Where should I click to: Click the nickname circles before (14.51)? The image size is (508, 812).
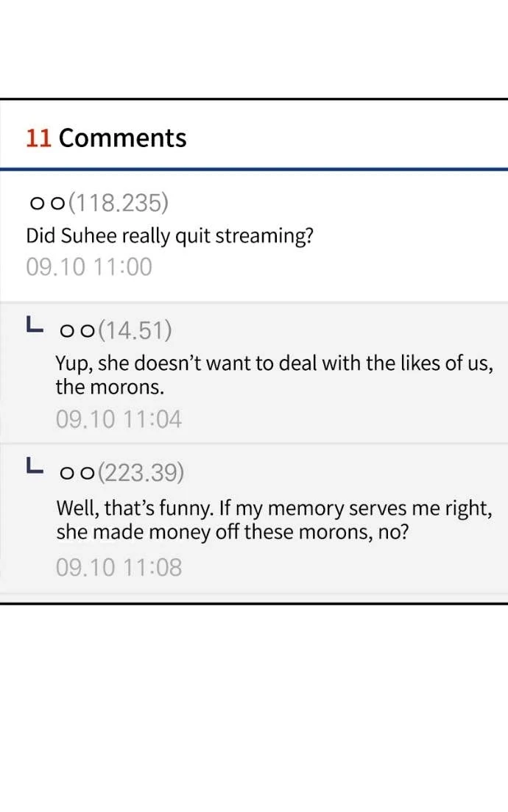click(x=77, y=331)
